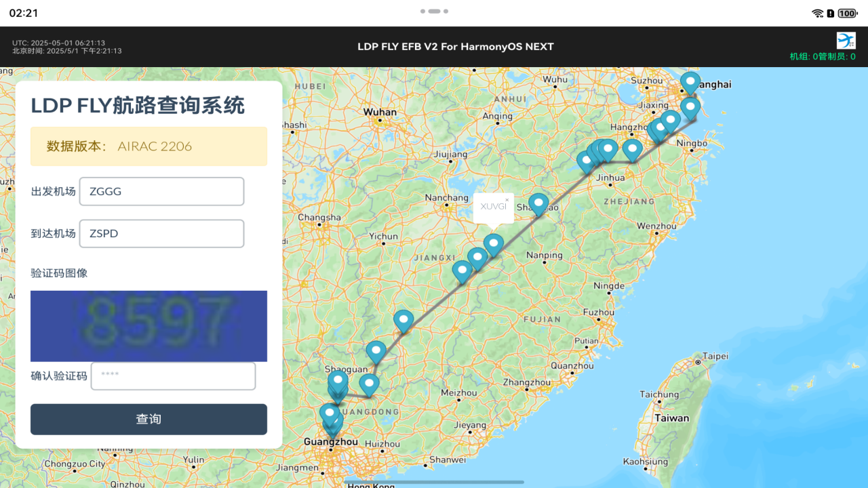
Task: Click the 机组 and 管制员 online count
Action: coord(822,57)
